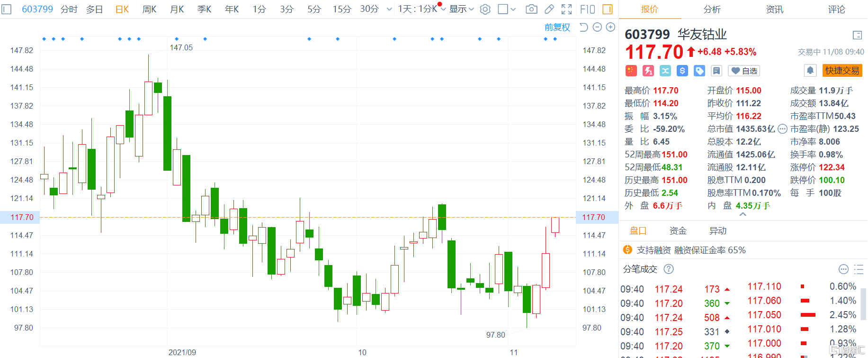Switch to 分时 intraday chart

coord(69,9)
